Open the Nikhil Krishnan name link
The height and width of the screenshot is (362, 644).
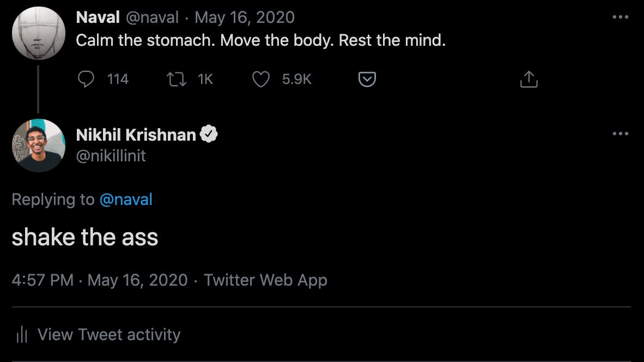[136, 135]
